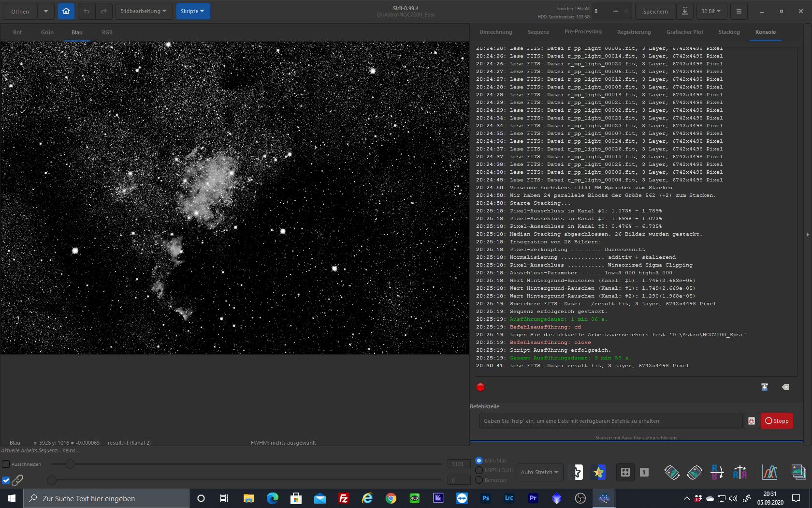The height and width of the screenshot is (508, 812).
Task: Click the redo arrow icon
Action: (x=104, y=11)
